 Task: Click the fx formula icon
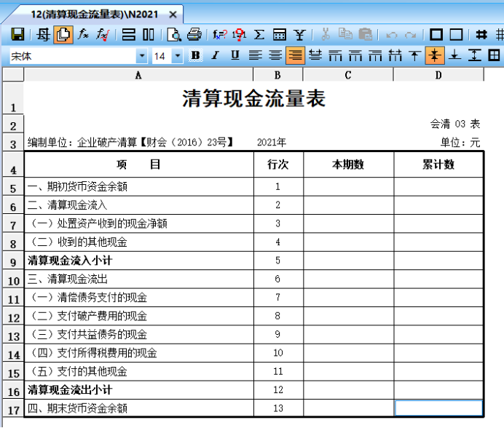click(83, 34)
